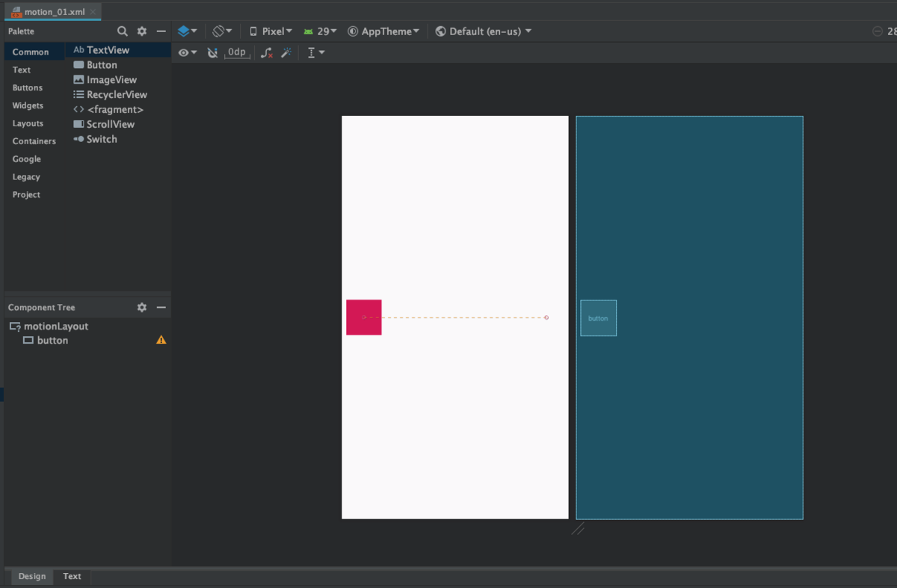Viewport: 897px width, 588px height.
Task: Select Widgets palette category
Action: [28, 105]
